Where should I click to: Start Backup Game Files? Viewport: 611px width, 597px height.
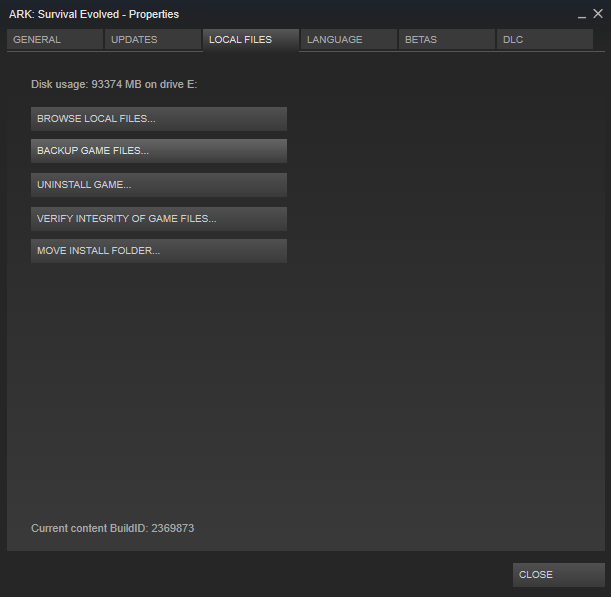tap(159, 151)
